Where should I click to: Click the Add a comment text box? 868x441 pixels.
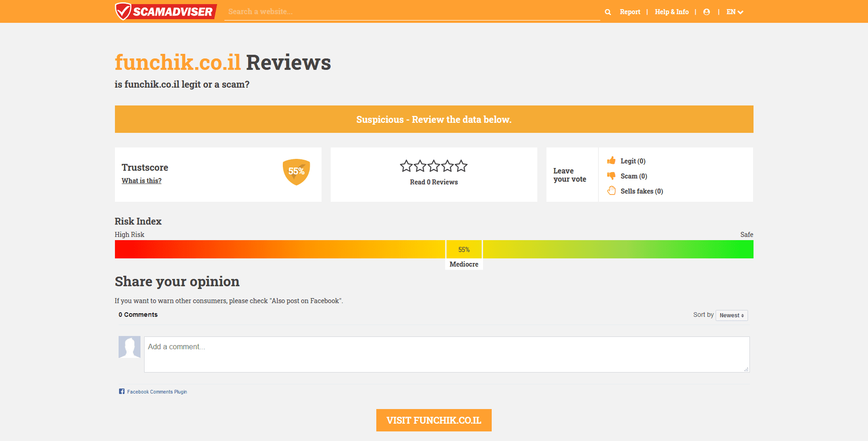(x=447, y=354)
